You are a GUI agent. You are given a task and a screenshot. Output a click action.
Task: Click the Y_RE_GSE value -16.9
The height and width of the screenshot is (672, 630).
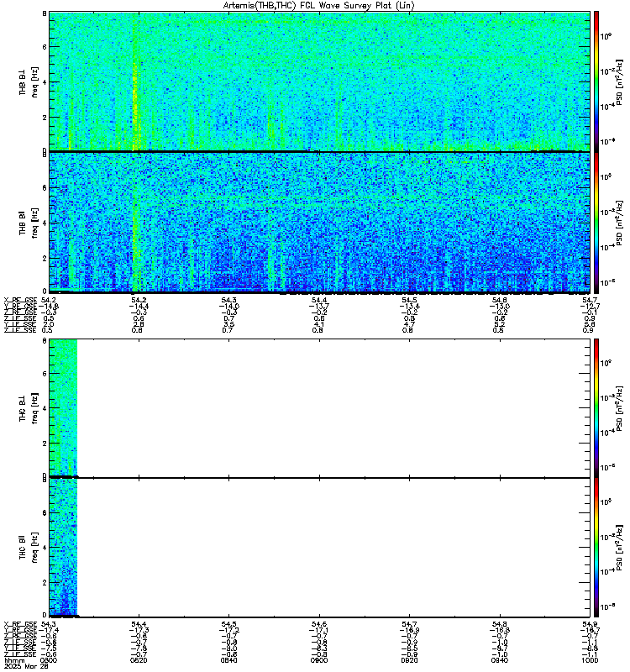(409, 631)
